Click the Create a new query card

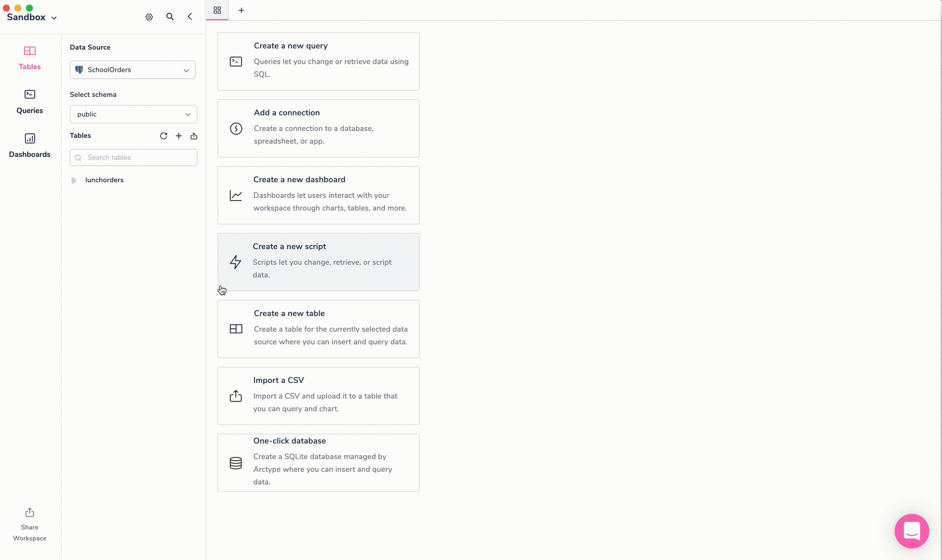(x=318, y=61)
